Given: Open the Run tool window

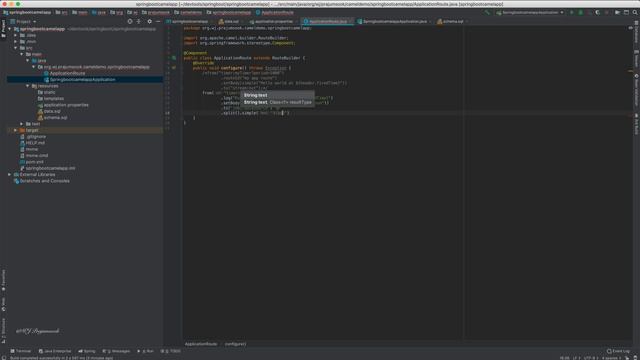Looking at the screenshot, I should click(146, 351).
